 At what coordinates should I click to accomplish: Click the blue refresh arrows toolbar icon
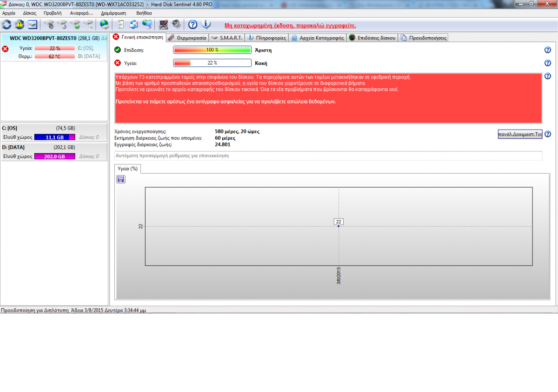coord(7,24)
